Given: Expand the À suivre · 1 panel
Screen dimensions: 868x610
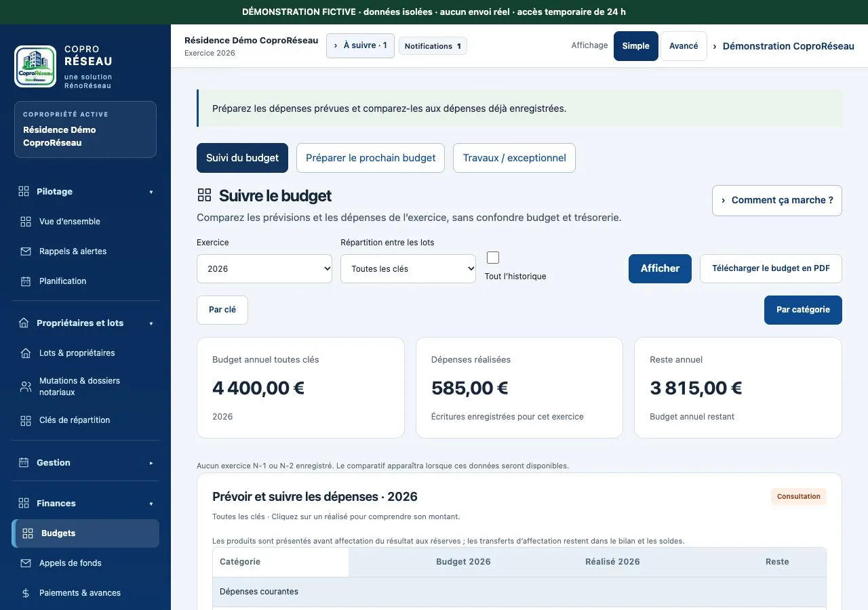Looking at the screenshot, I should click(x=360, y=45).
